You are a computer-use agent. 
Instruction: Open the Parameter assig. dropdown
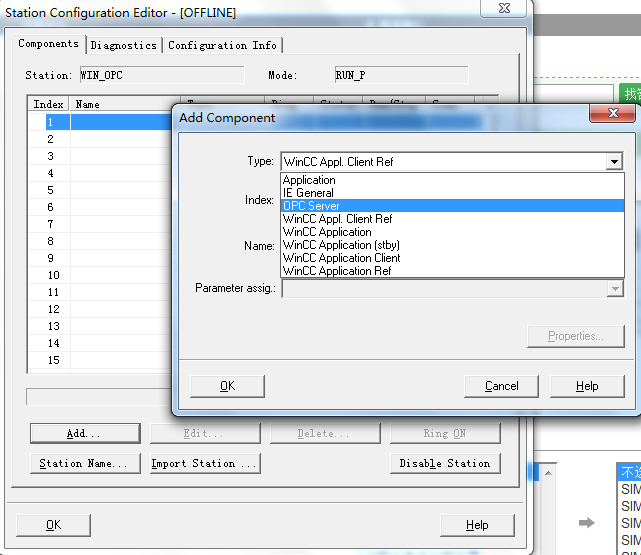[615, 289]
